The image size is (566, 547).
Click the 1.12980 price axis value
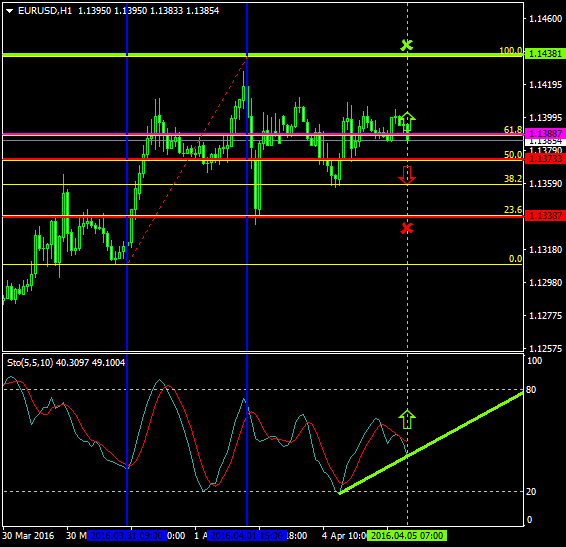[x=545, y=283]
